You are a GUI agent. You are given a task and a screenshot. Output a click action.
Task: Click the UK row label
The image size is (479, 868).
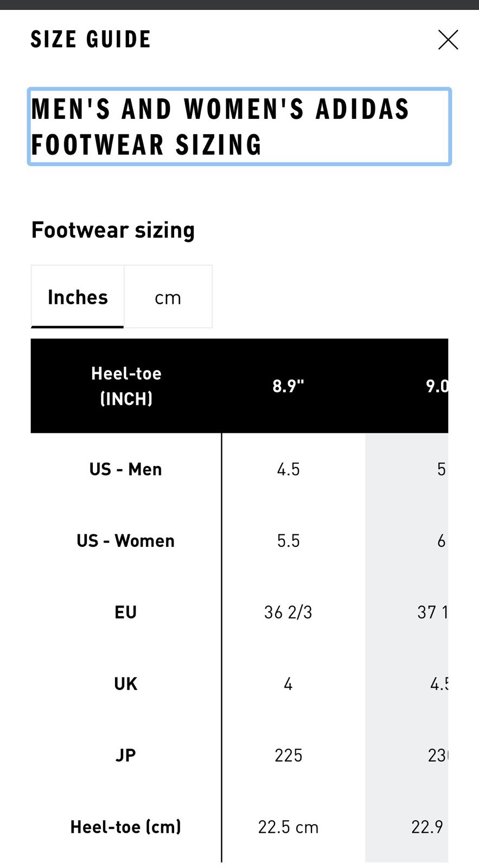pos(126,684)
